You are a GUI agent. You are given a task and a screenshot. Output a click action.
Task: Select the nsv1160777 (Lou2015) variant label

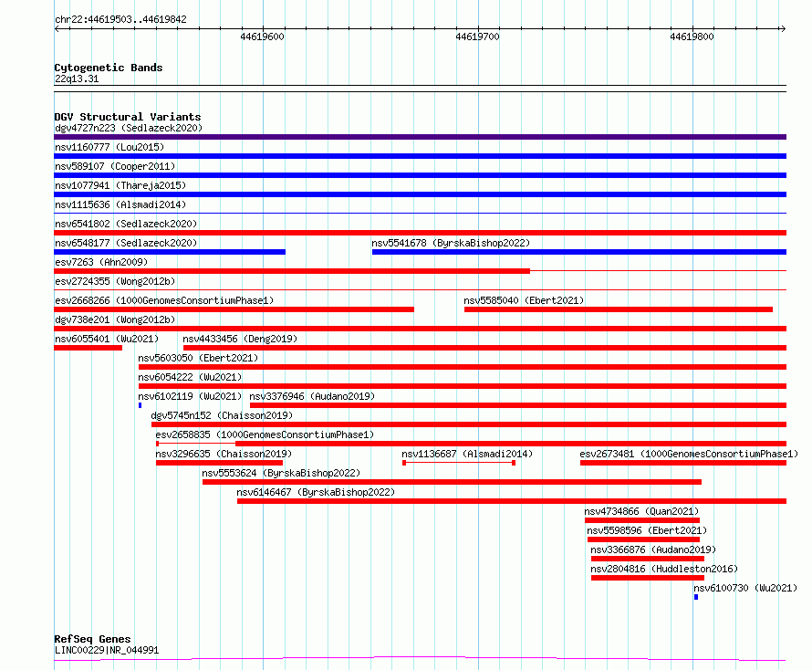109,147
